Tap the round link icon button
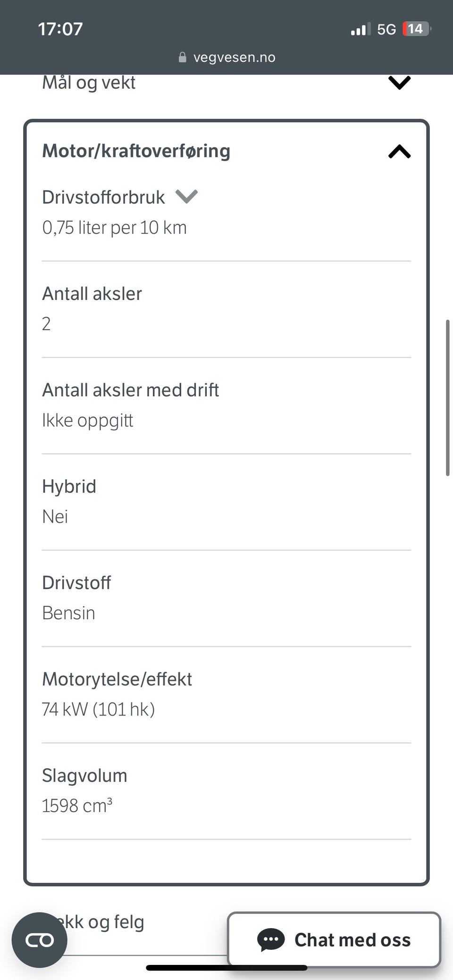The width and height of the screenshot is (453, 980). pyautogui.click(x=40, y=940)
